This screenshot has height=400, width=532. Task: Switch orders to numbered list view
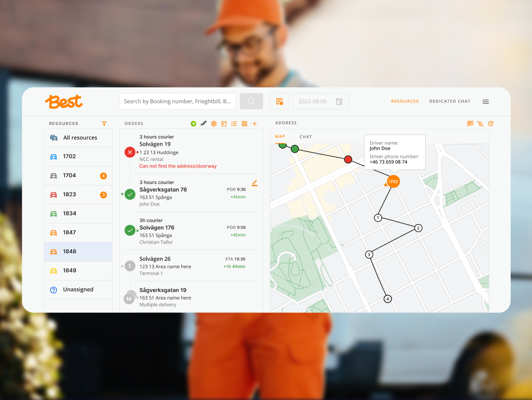(x=234, y=124)
